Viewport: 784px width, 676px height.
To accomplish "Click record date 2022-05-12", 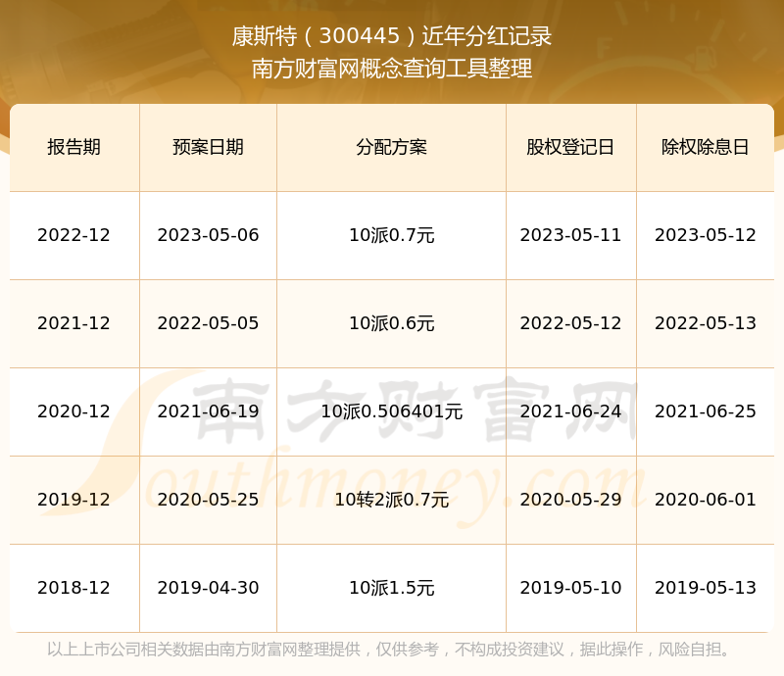I will point(570,323).
